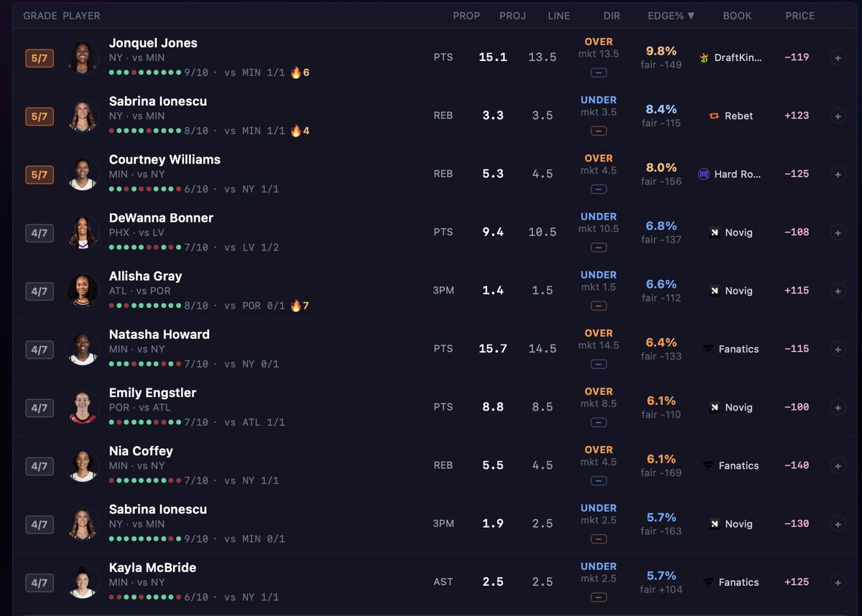
Task: Add Kayla McBride AST prop with plus icon
Action: pyautogui.click(x=838, y=582)
